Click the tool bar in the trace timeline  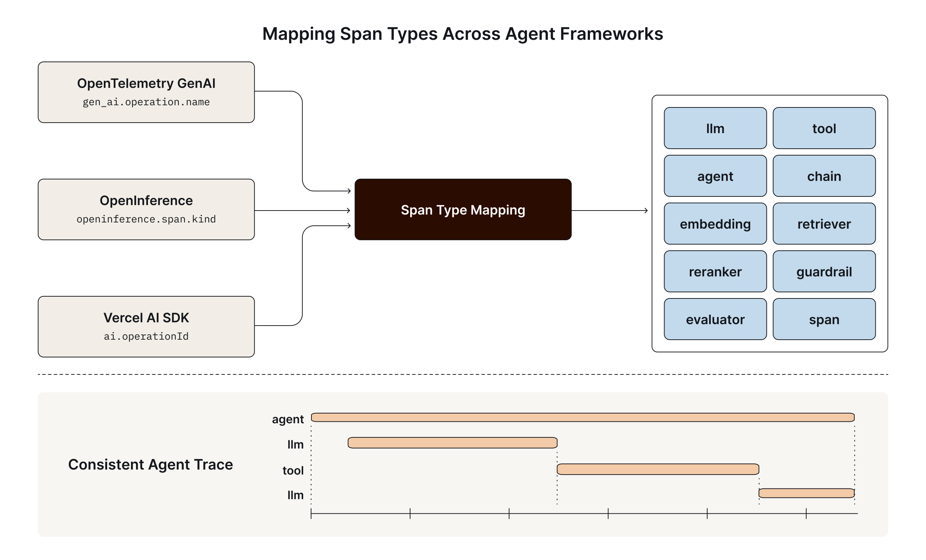(658, 469)
